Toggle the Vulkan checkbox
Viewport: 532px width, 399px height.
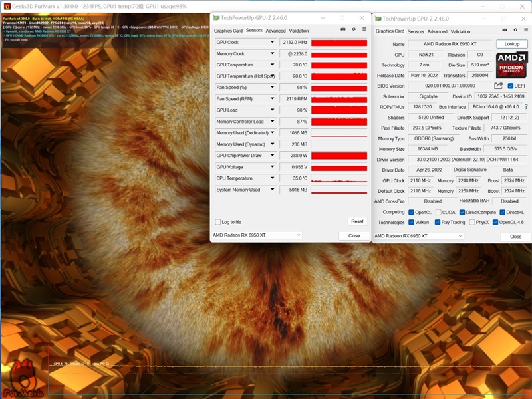click(411, 222)
